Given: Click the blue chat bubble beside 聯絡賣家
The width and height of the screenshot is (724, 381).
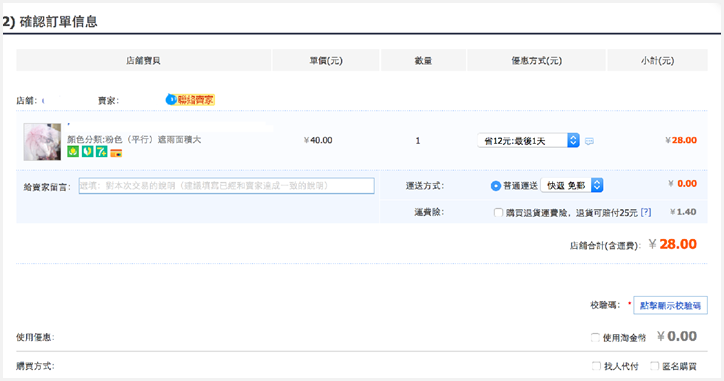Looking at the screenshot, I should 171,99.
